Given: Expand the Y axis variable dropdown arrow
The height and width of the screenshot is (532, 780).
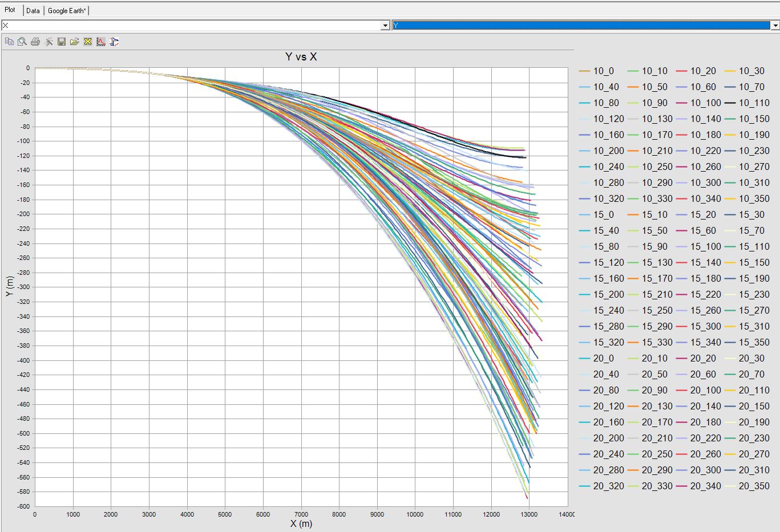Looking at the screenshot, I should pyautogui.click(x=775, y=26).
